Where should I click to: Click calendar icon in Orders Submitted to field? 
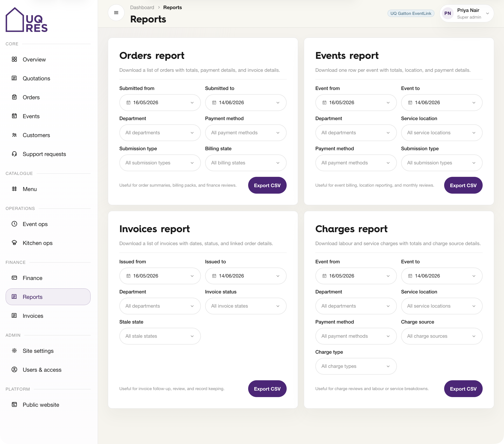[214, 103]
